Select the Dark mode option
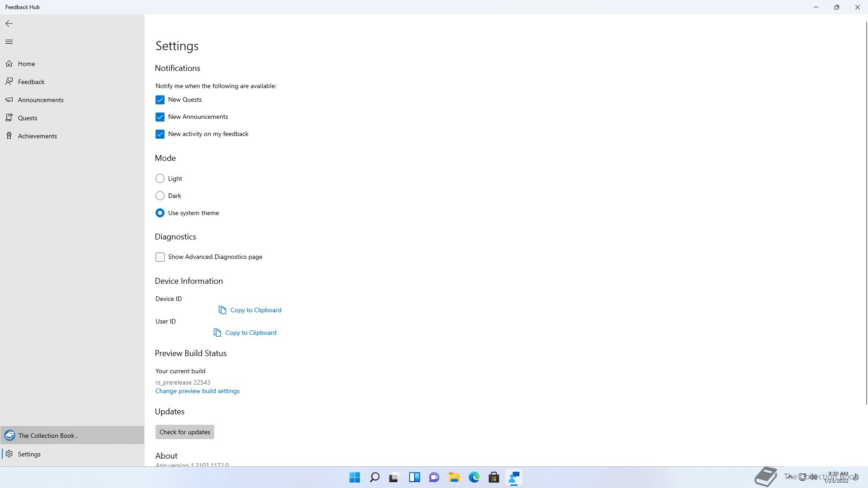Screen dimensions: 868x488 [160, 196]
